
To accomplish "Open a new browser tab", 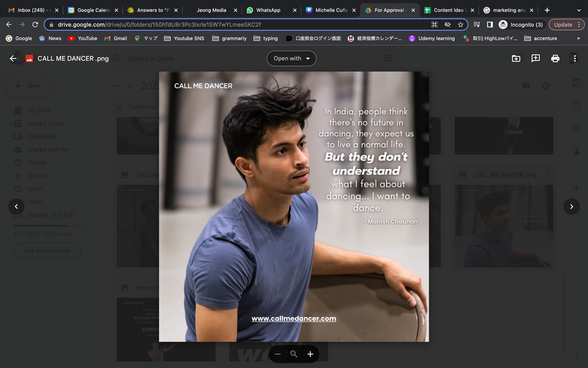I will pyautogui.click(x=547, y=10).
